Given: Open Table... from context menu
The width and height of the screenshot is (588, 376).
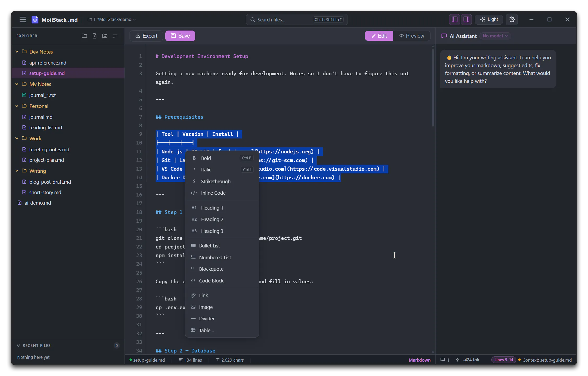Looking at the screenshot, I should pyautogui.click(x=222, y=330).
